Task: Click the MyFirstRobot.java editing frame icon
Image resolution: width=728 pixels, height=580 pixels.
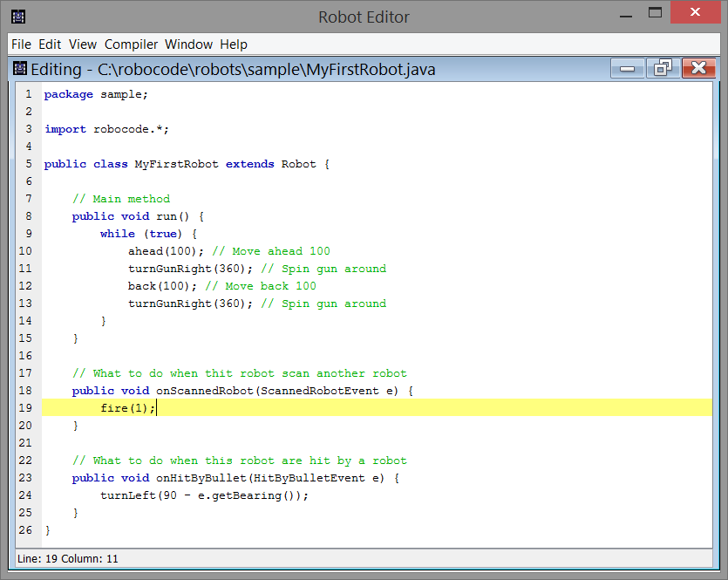Action: (20, 69)
